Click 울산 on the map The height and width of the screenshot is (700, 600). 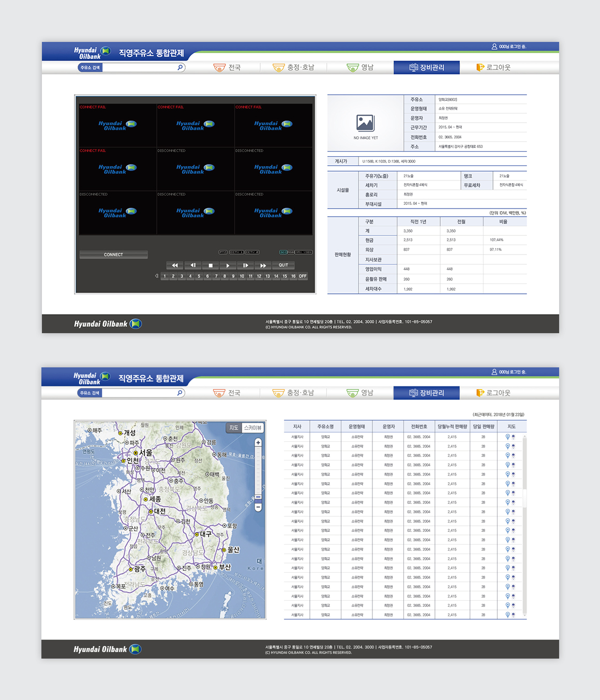[231, 550]
